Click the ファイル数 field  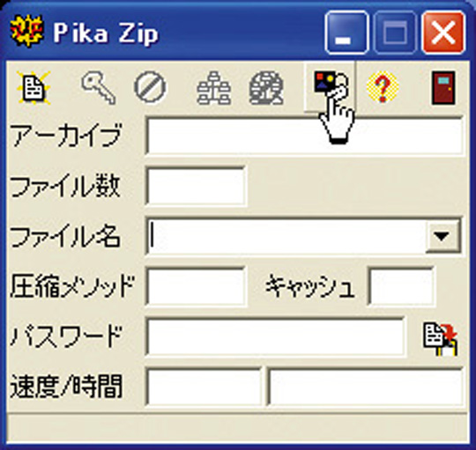(196, 186)
